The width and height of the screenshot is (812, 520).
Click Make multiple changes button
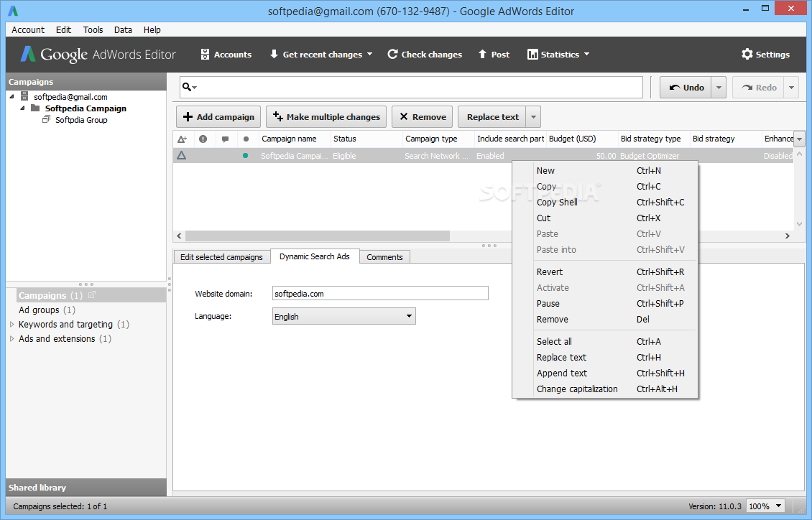point(326,117)
